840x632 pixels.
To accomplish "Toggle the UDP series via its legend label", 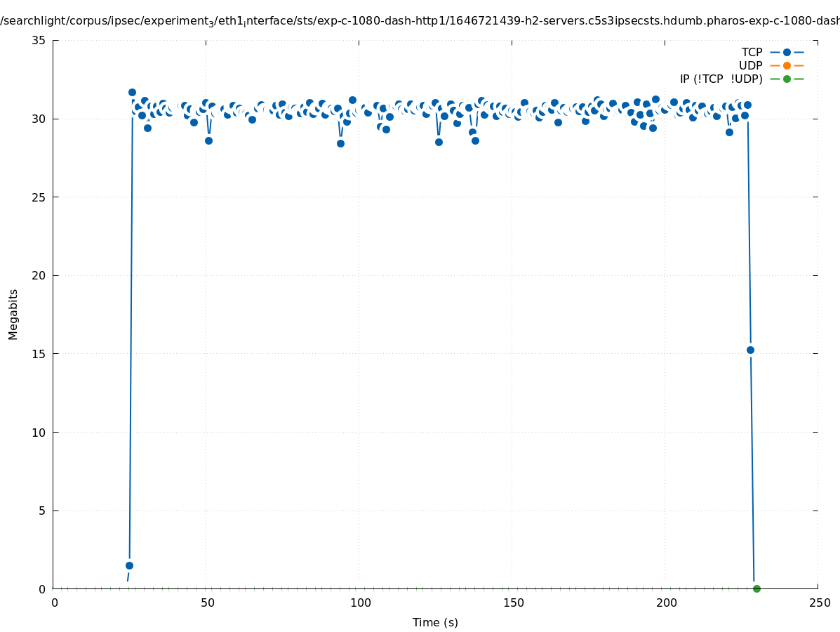I will [x=750, y=65].
